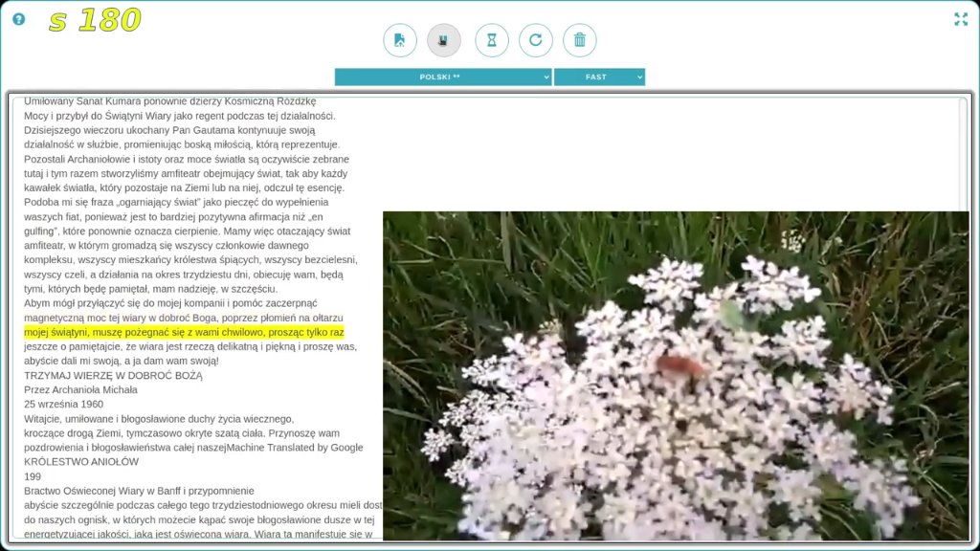Screen dimensions: 980x551
Task: Click the 'KRÓLESTWO ANIOŁÓW' line in the text
Action: click(x=81, y=462)
